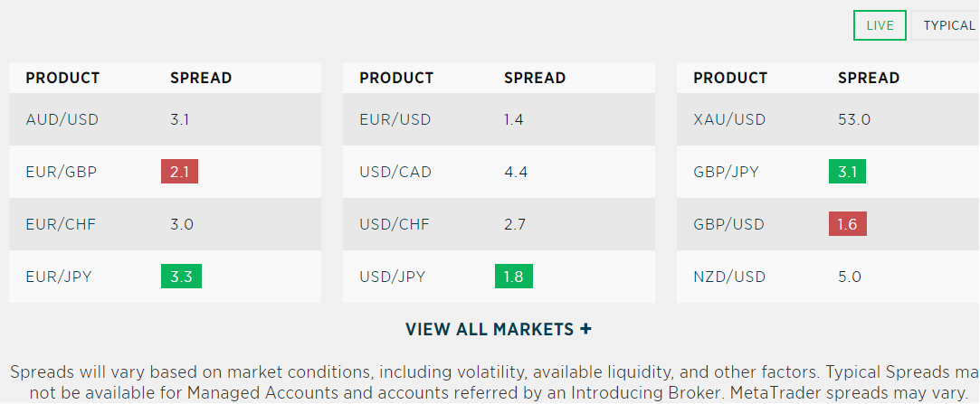Click the green 3.3 EUR/JPY spread badge

(181, 277)
